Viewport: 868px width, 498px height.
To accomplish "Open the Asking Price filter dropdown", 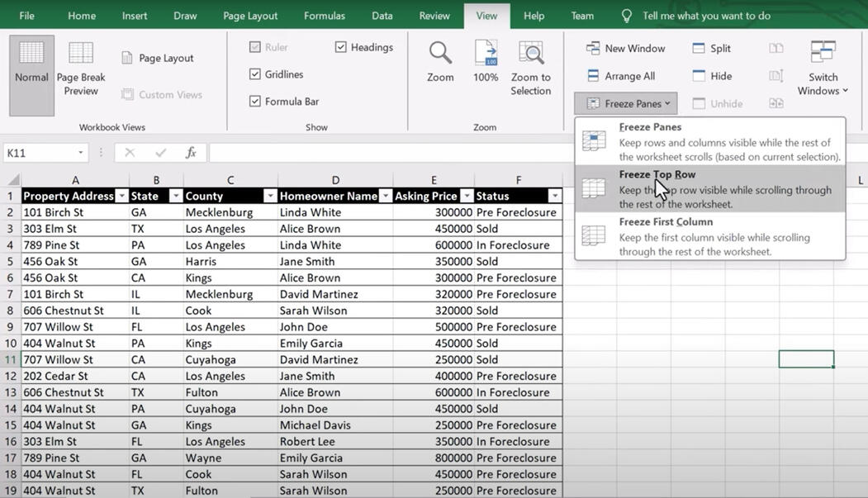I will pyautogui.click(x=467, y=197).
